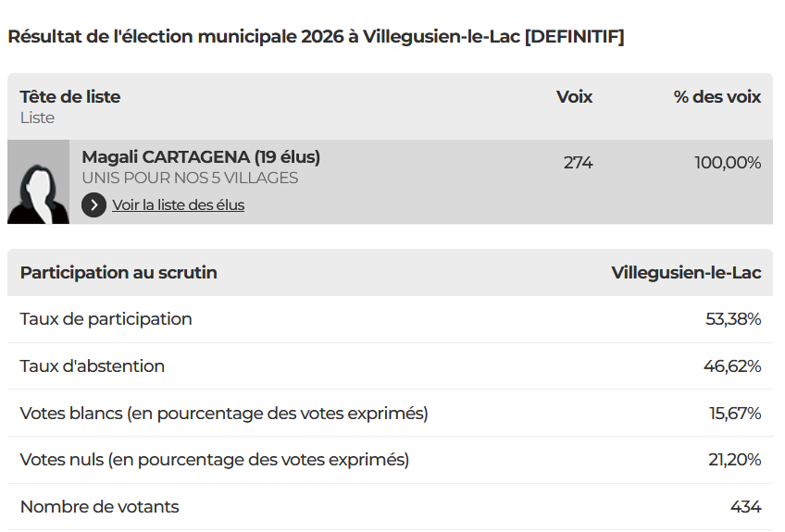Select the candidate name Magali CARTAGENA
Image resolution: width=785 pixels, height=532 pixels.
pyautogui.click(x=201, y=157)
